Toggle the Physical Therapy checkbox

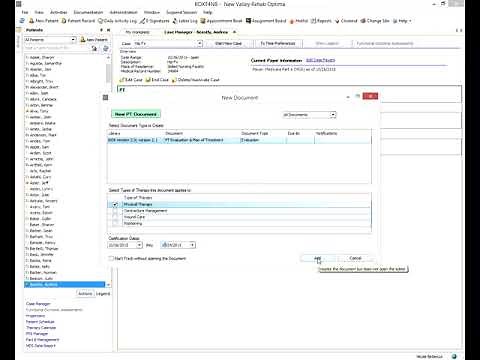click(115, 204)
